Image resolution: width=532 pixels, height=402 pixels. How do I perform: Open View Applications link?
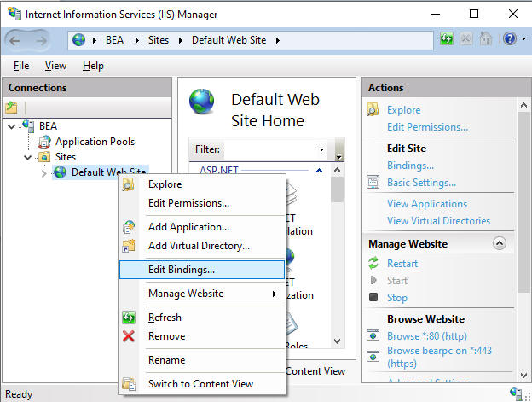tap(427, 204)
